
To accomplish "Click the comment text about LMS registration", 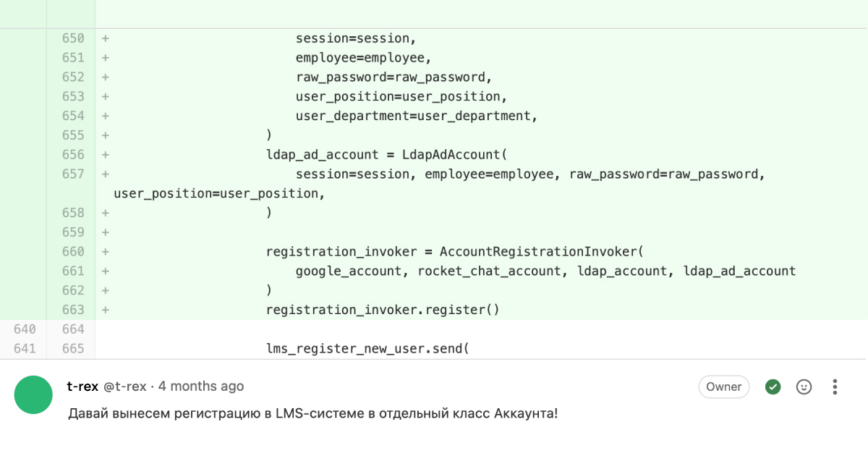I will pyautogui.click(x=312, y=413).
